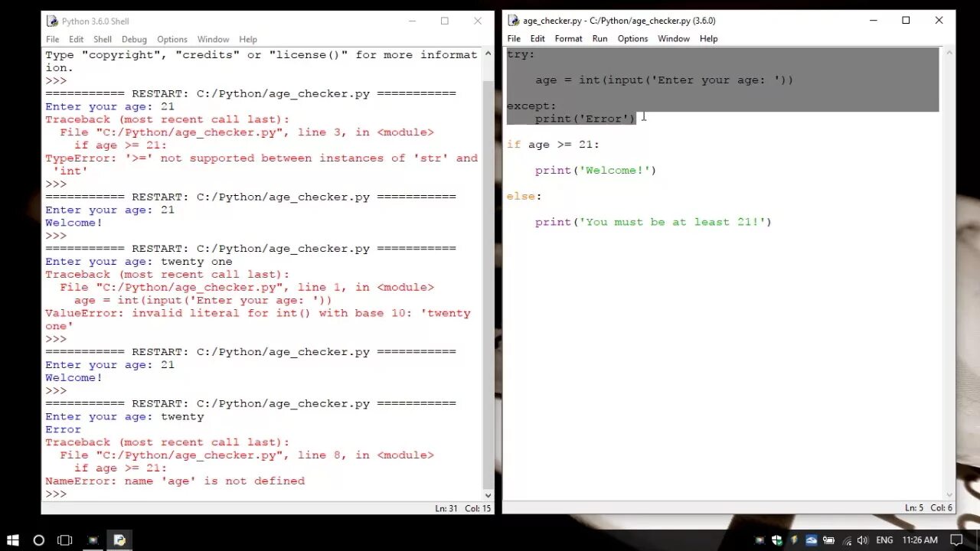980x551 pixels.
Task: Open Window menu in age_checker.py editor
Action: 674,38
